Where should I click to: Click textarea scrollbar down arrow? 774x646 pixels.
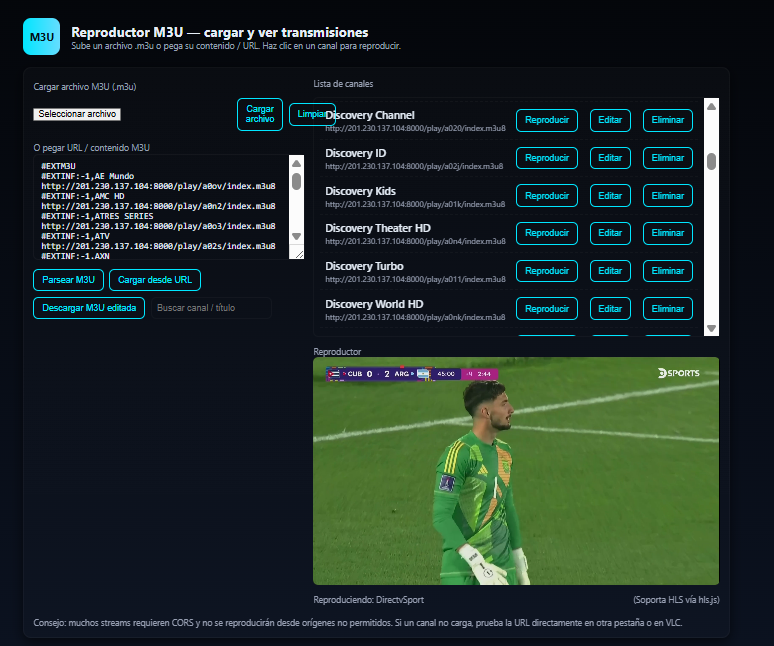click(x=296, y=237)
